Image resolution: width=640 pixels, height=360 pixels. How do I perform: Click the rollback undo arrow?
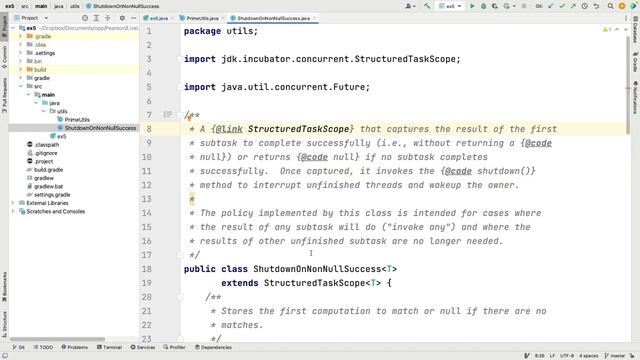[596, 6]
